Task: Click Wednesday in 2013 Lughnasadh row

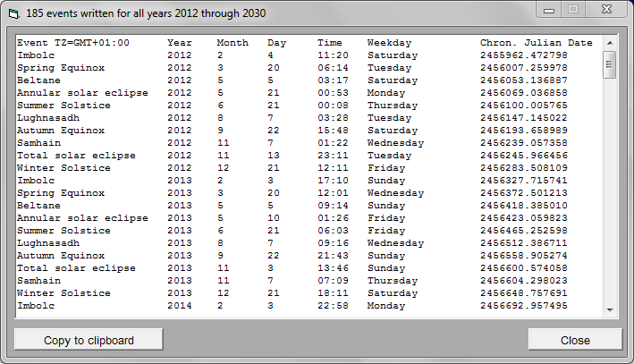Action: 395,243
